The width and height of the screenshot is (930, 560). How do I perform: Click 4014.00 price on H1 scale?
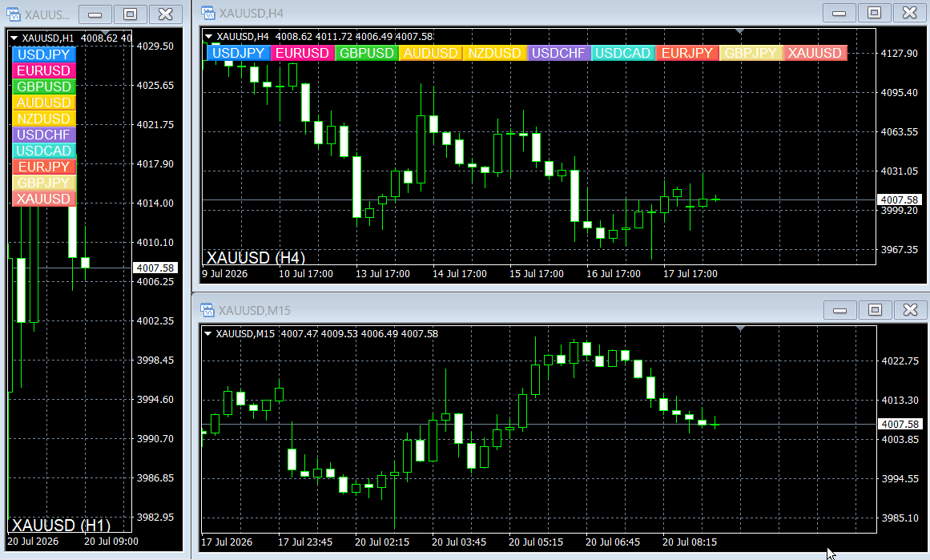click(x=155, y=203)
